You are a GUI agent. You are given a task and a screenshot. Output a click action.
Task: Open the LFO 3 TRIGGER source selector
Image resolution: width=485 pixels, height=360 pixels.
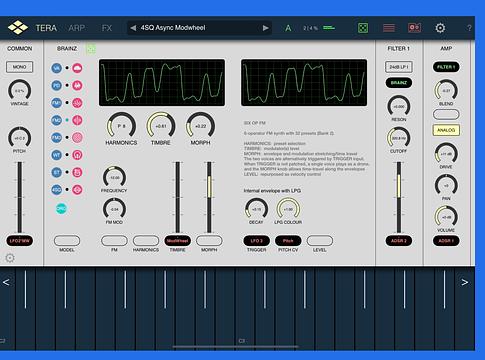(257, 241)
